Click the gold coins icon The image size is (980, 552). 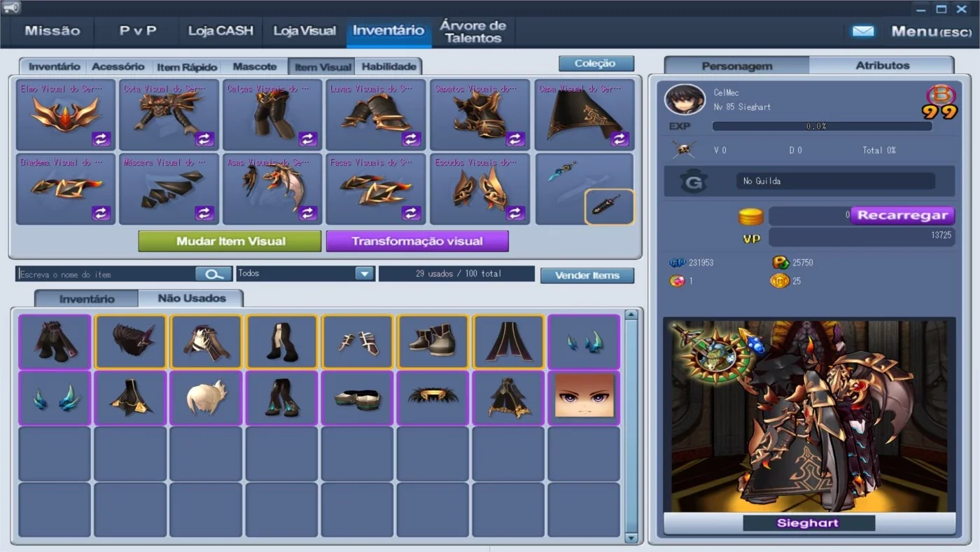[x=751, y=216]
